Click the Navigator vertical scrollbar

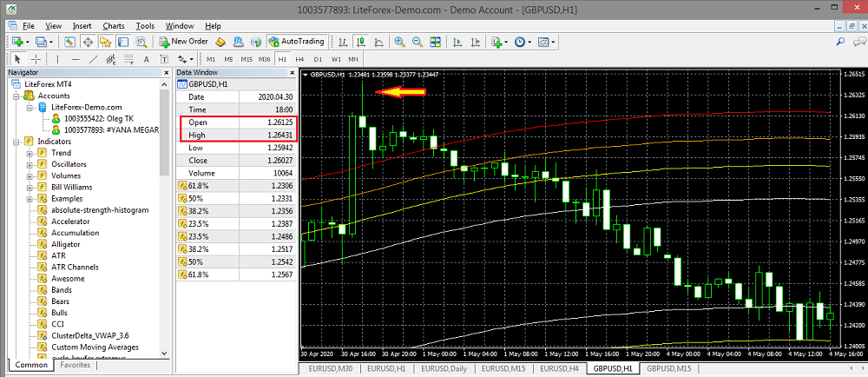pyautogui.click(x=164, y=133)
